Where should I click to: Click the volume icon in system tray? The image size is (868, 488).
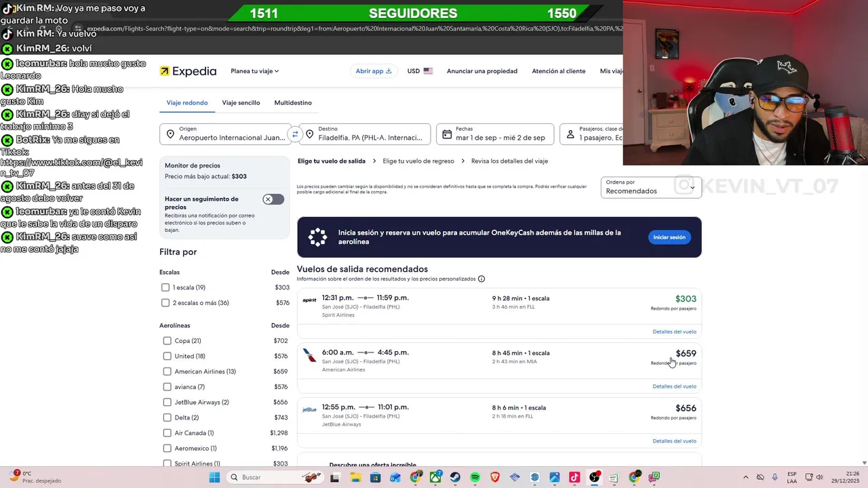pyautogui.click(x=819, y=477)
